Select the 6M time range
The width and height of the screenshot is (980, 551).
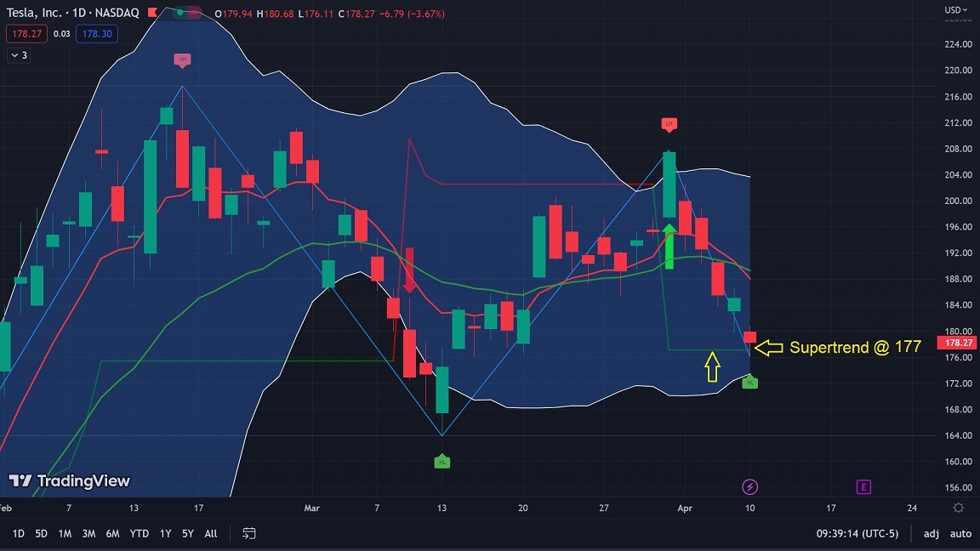click(x=112, y=533)
